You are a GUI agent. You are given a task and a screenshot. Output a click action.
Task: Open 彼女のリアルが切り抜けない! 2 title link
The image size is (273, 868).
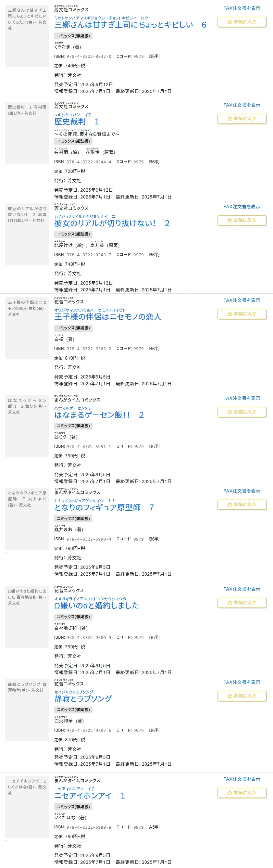tap(112, 223)
